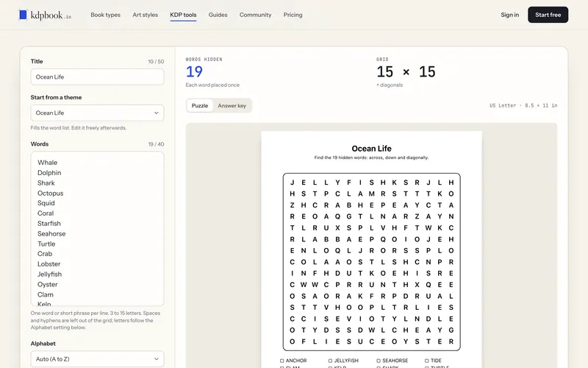Tick the TIDE checkbox below the puzzle
The width and height of the screenshot is (588, 368).
tap(427, 361)
